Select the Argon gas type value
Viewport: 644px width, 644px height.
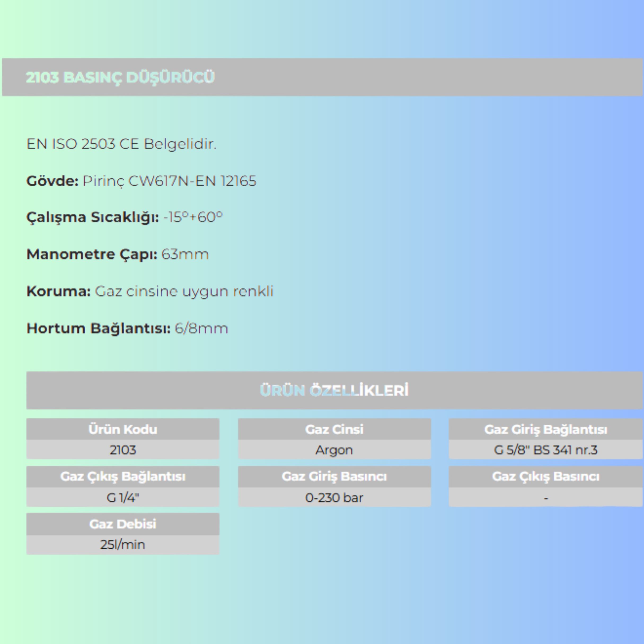pyautogui.click(x=334, y=450)
